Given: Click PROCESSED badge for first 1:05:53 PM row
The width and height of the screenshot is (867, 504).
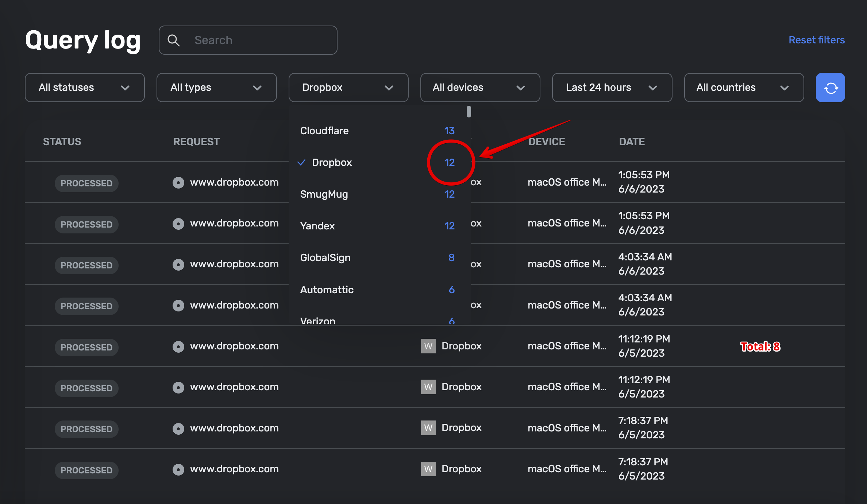Looking at the screenshot, I should 86,183.
